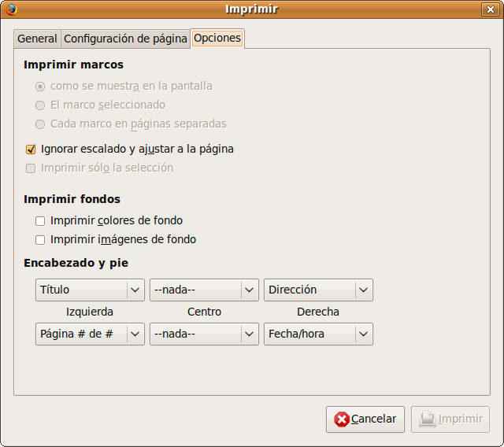
Task: Switch to the General tab
Action: click(x=37, y=39)
